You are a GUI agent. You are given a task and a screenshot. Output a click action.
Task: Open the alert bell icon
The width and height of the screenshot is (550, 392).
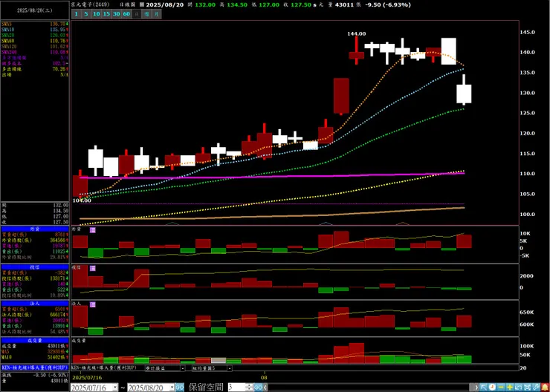coord(545,388)
